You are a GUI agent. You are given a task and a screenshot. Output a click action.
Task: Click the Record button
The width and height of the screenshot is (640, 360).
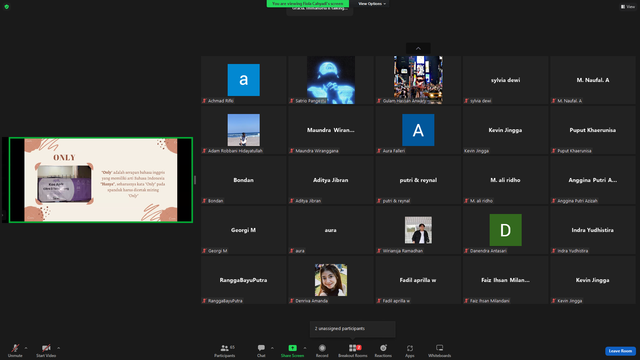tap(322, 350)
